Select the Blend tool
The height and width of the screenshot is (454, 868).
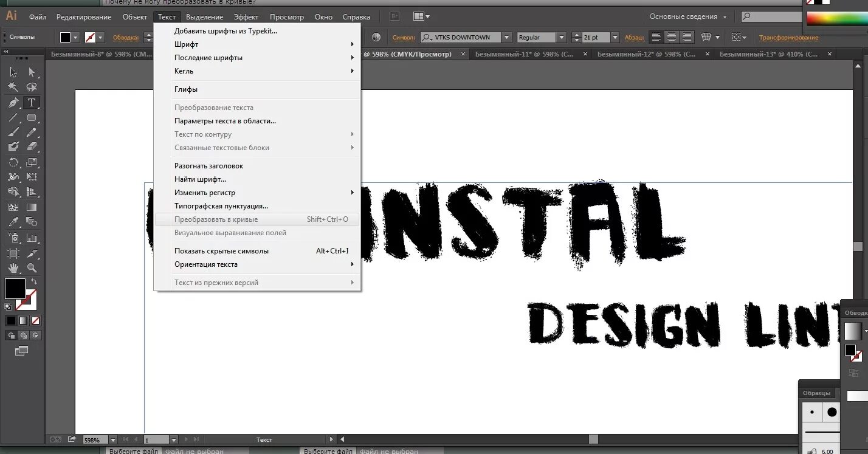click(32, 222)
